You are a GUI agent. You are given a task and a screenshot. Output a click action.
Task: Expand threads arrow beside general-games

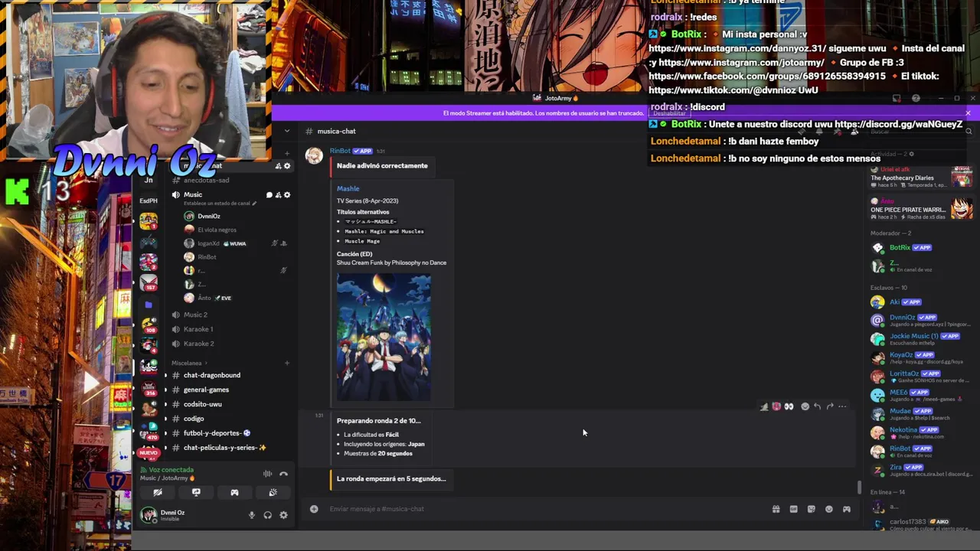coord(165,390)
